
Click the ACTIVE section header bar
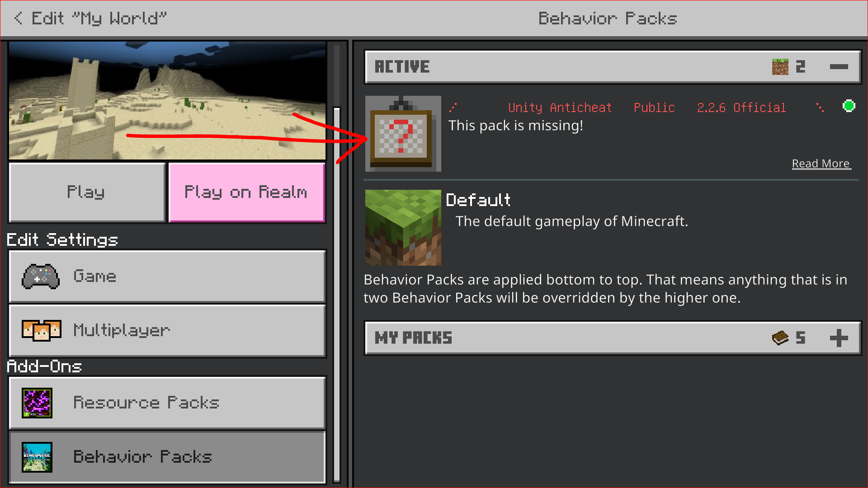coord(613,67)
